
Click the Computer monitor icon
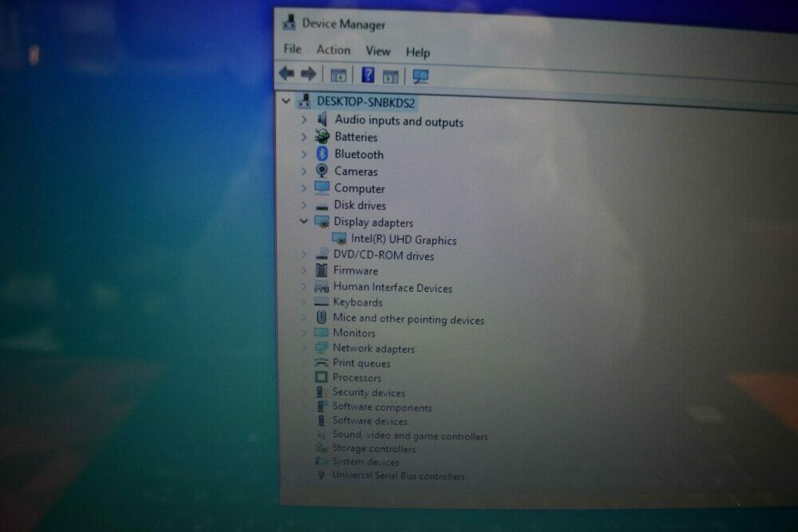(x=322, y=187)
